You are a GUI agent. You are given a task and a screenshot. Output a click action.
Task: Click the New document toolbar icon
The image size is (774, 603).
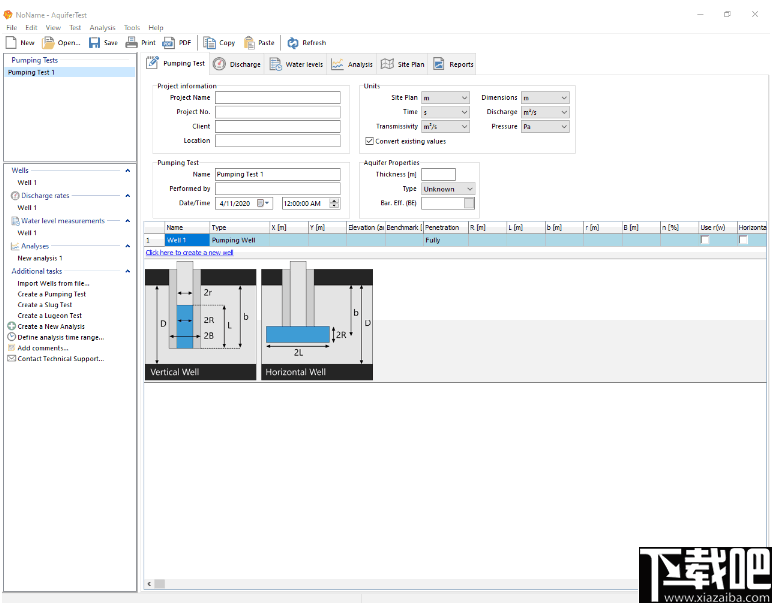click(x=11, y=43)
